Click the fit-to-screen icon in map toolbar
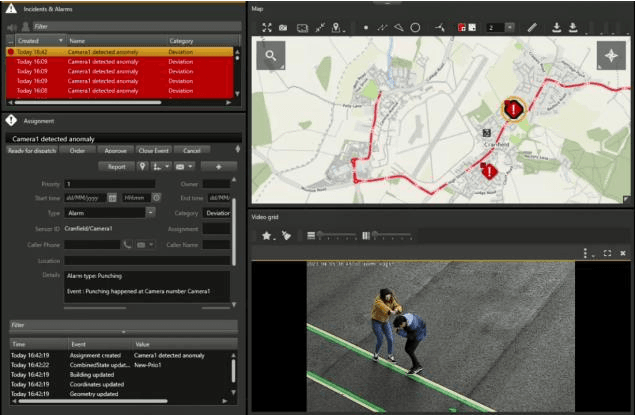This screenshot has width=636, height=416. tap(267, 27)
